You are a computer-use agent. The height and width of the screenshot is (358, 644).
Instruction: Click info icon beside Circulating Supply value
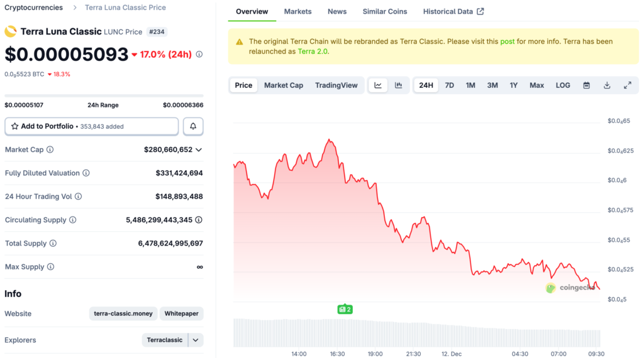point(199,220)
